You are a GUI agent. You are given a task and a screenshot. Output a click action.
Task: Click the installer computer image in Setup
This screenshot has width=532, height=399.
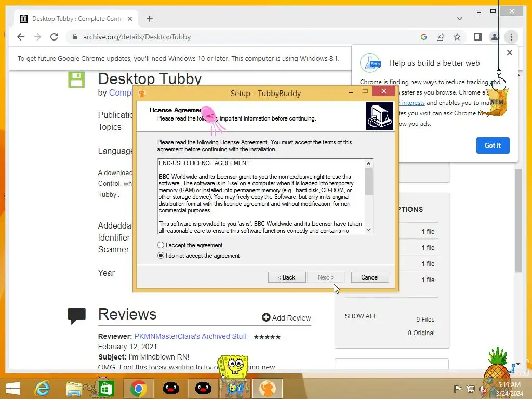379,116
